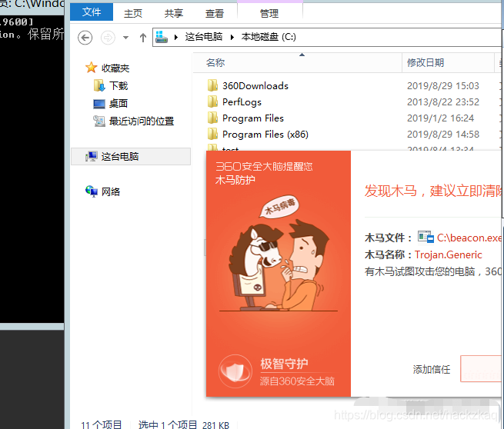This screenshot has height=429, width=504.
Task: Open 桌面 in favorites
Action: coord(118,103)
